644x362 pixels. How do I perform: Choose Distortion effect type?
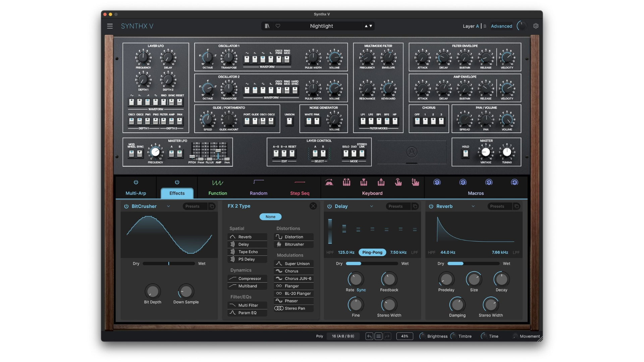point(294,237)
